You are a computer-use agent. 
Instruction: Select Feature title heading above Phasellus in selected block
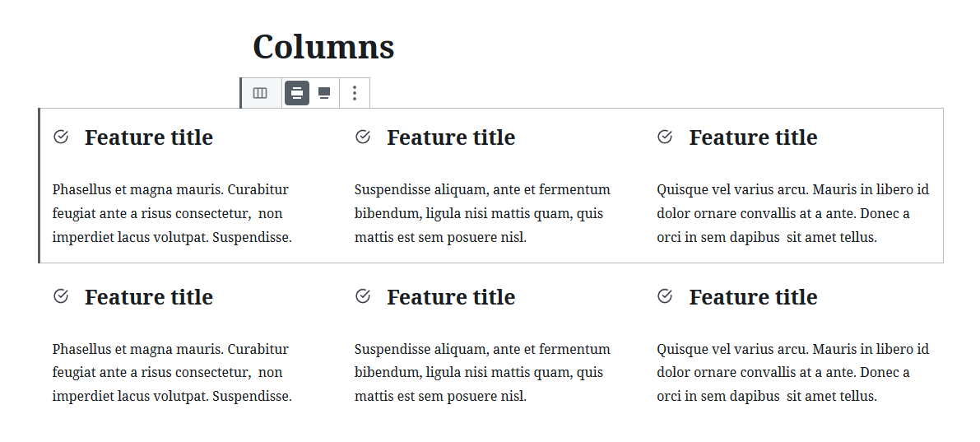pyautogui.click(x=149, y=137)
